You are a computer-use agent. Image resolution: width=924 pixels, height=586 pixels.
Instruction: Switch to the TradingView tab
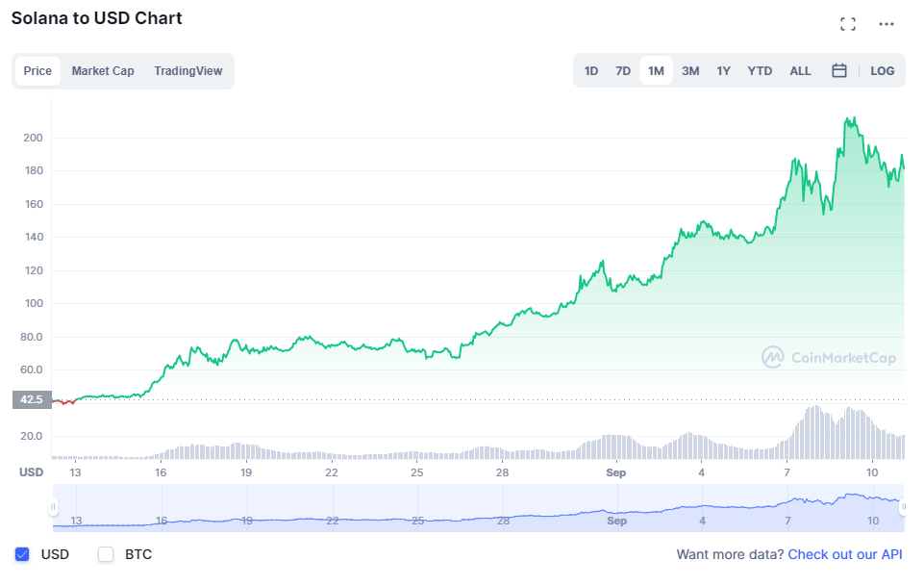[x=188, y=71]
